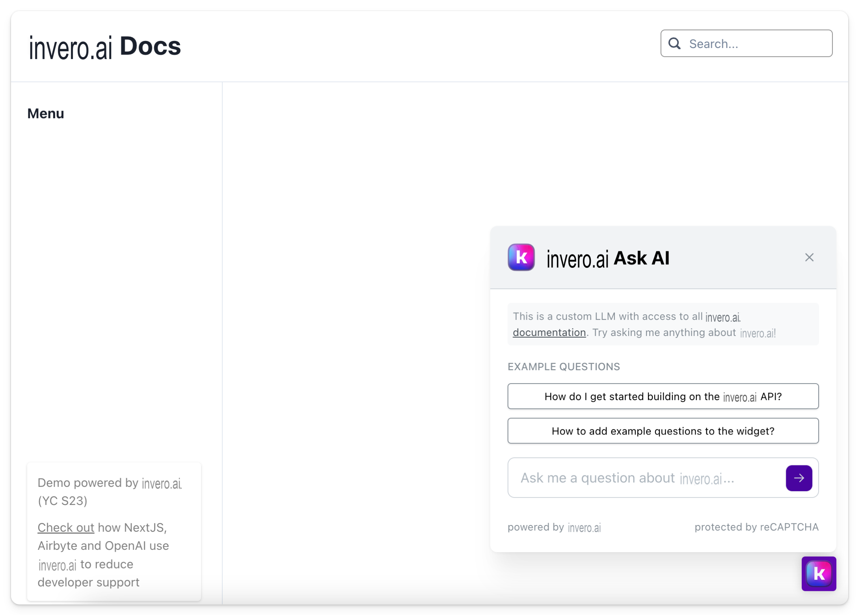The height and width of the screenshot is (616, 860).
Task: Click invero.ai link in sidebar demo card
Action: 162,483
